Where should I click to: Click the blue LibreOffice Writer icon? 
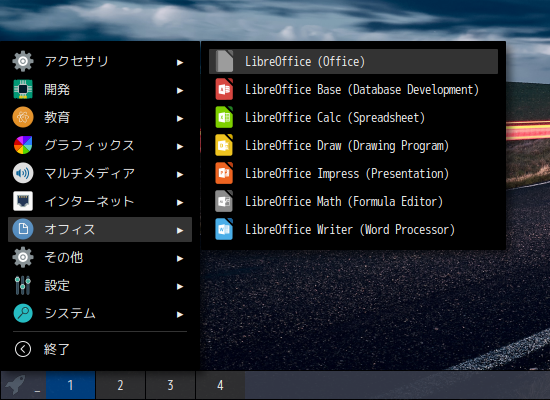click(x=224, y=229)
